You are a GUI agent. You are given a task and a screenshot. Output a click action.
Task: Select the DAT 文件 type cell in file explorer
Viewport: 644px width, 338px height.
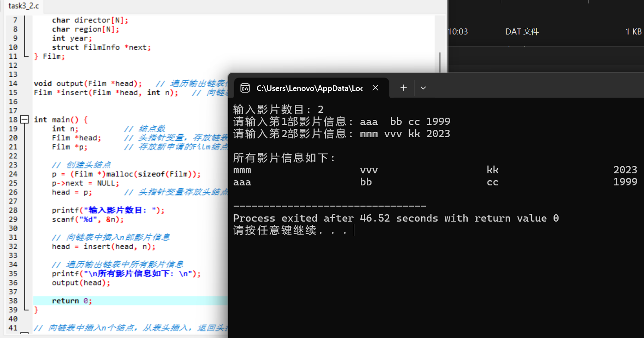[x=522, y=31]
